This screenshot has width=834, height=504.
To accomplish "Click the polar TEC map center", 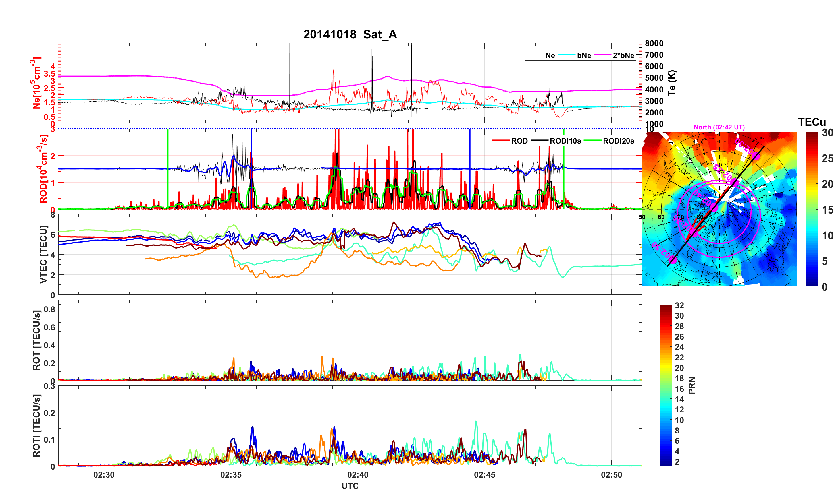I will click(719, 209).
